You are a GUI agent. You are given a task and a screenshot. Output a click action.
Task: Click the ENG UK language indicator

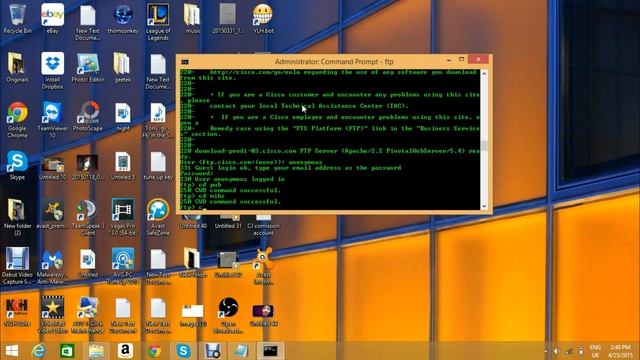tap(595, 351)
